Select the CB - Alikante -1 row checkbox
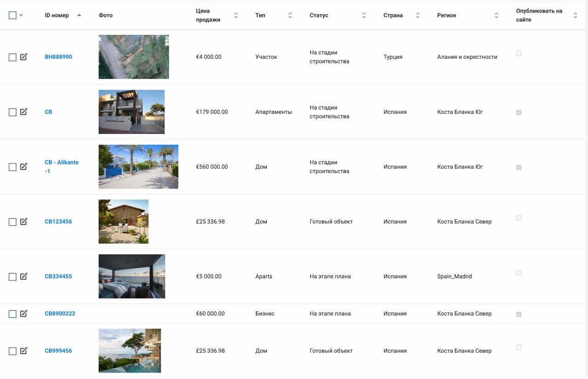The height and width of the screenshot is (379, 588). pos(12,167)
